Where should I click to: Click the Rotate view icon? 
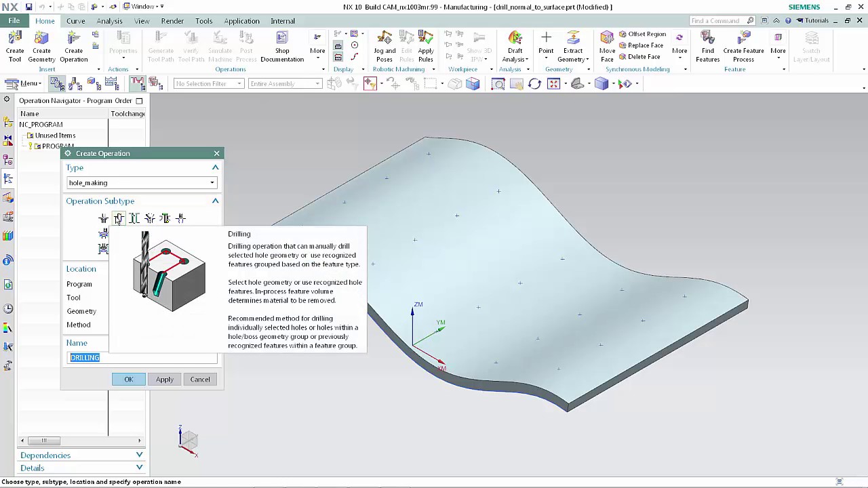pyautogui.click(x=534, y=84)
